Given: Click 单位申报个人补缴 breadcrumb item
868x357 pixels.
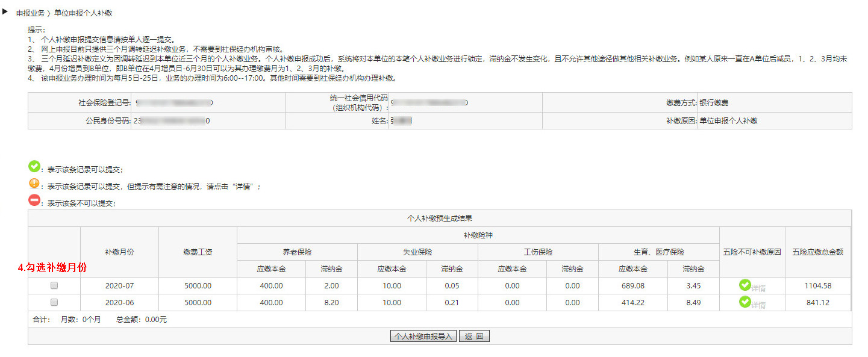Looking at the screenshot, I should point(83,13).
